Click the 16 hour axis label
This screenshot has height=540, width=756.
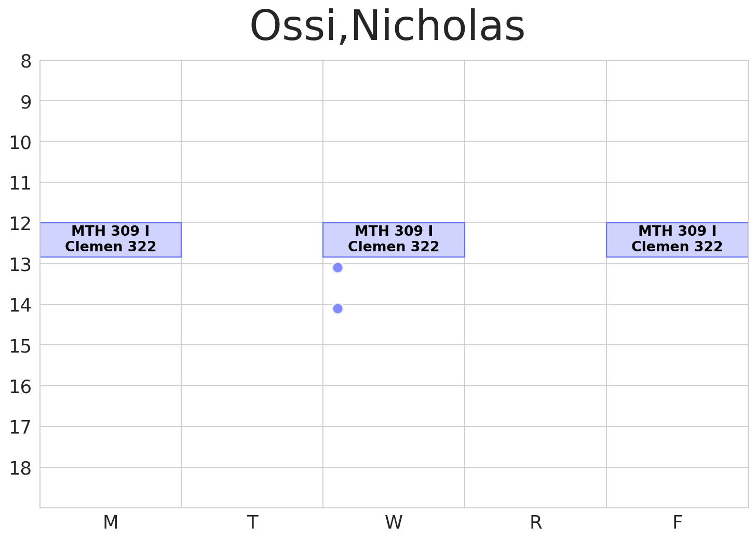[21, 387]
